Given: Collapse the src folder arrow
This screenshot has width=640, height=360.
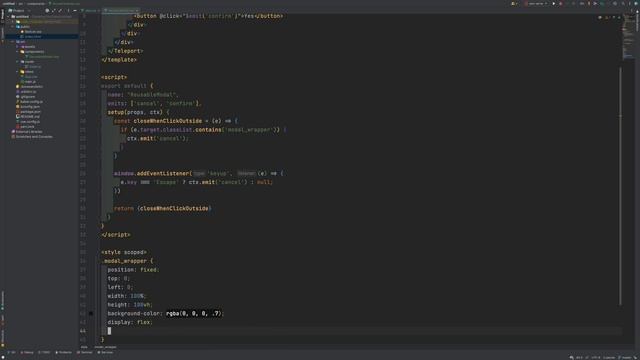Looking at the screenshot, I should [x=13, y=42].
